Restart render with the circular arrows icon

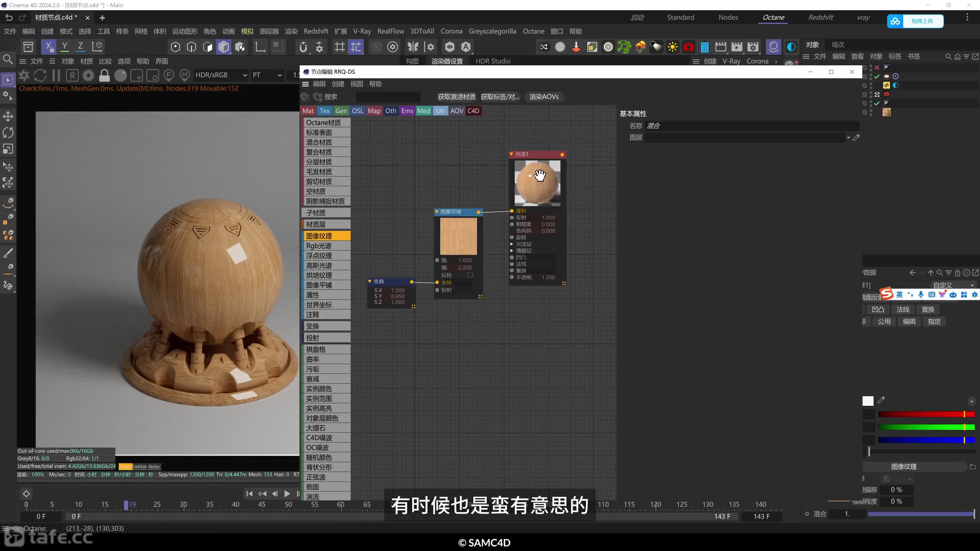40,75
